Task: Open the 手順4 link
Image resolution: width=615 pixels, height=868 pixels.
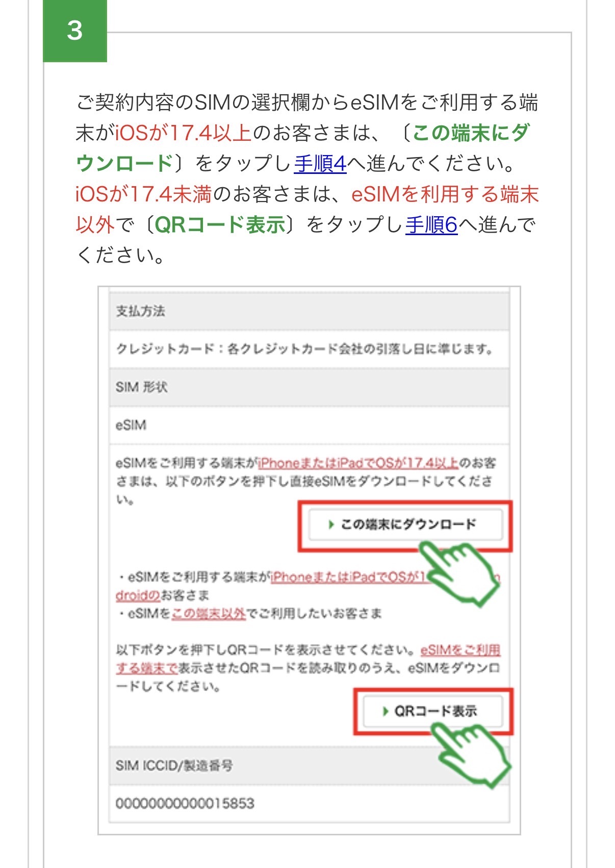Action: coord(320,164)
